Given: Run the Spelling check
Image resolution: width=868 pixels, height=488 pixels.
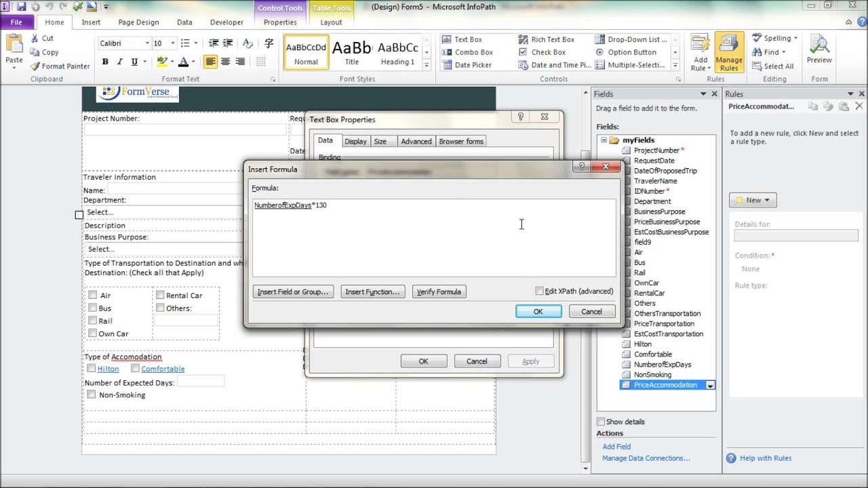Looking at the screenshot, I should 775,39.
